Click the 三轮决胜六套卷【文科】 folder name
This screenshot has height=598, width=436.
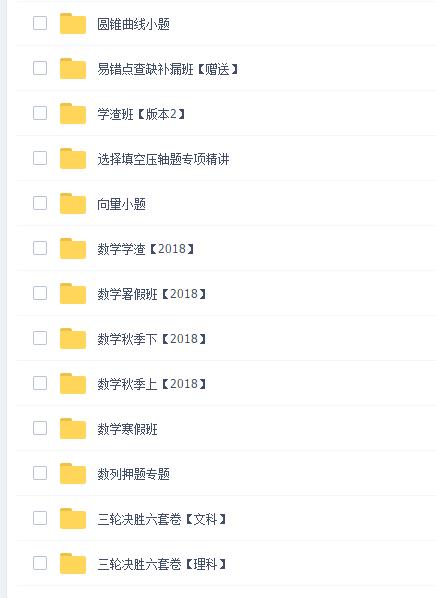pos(162,519)
